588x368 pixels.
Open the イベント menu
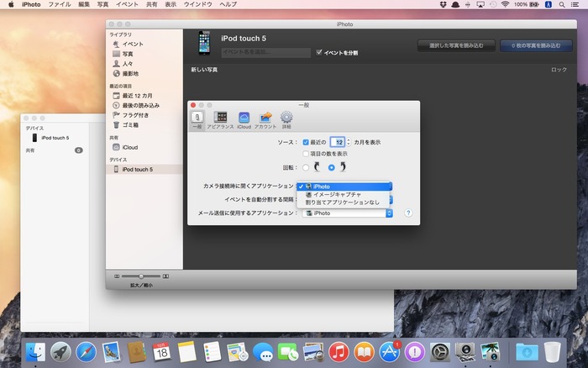(127, 4)
